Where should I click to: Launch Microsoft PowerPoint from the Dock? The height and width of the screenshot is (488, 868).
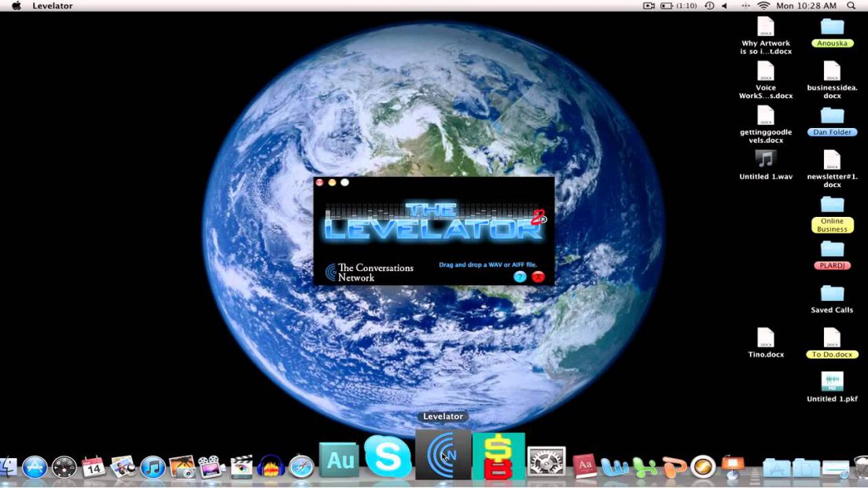pos(674,468)
